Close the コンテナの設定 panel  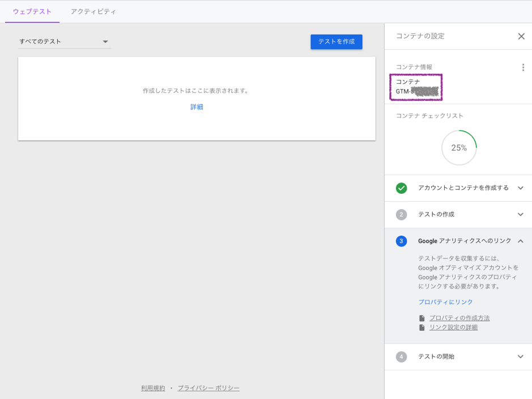521,36
